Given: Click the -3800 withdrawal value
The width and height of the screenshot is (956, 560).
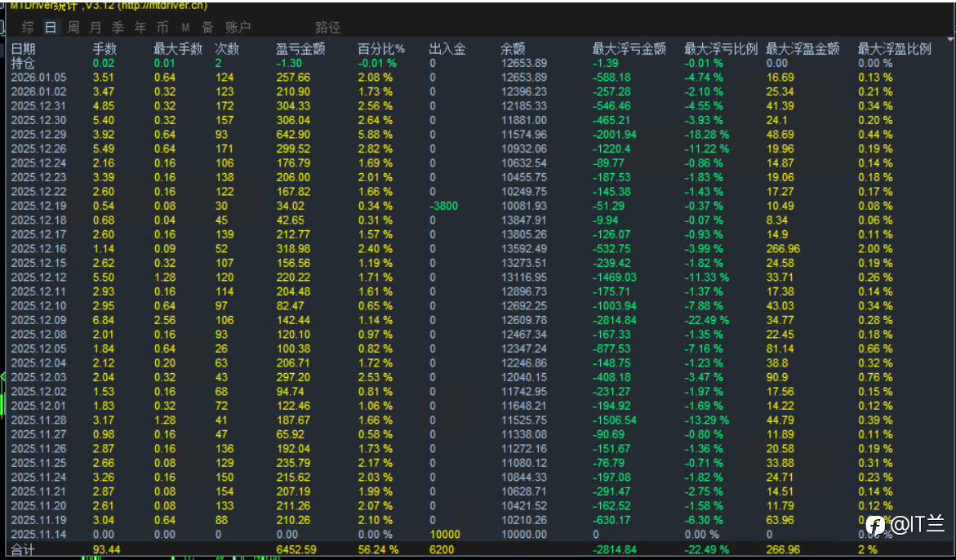Looking at the screenshot, I should tap(443, 206).
